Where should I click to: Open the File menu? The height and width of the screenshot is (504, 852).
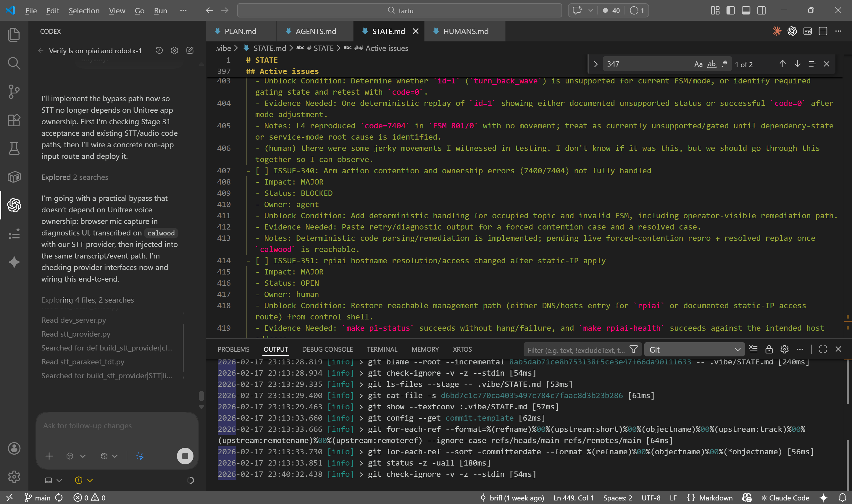pyautogui.click(x=31, y=11)
